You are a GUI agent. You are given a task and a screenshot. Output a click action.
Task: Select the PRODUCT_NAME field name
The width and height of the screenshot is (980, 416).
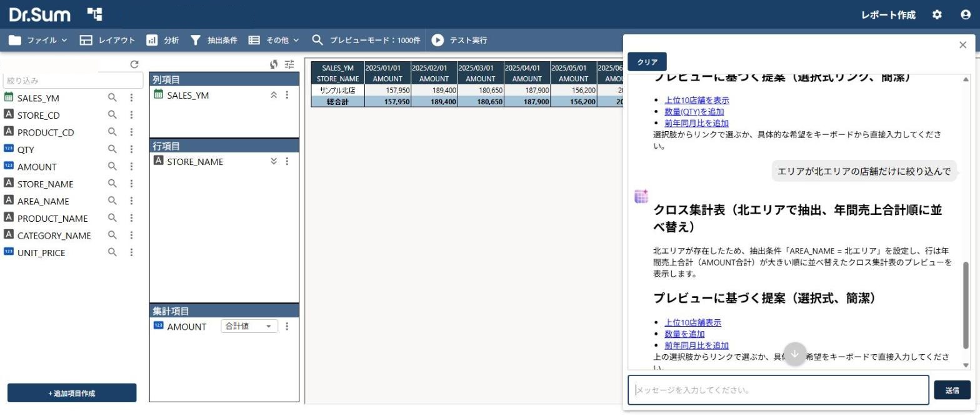coord(52,218)
